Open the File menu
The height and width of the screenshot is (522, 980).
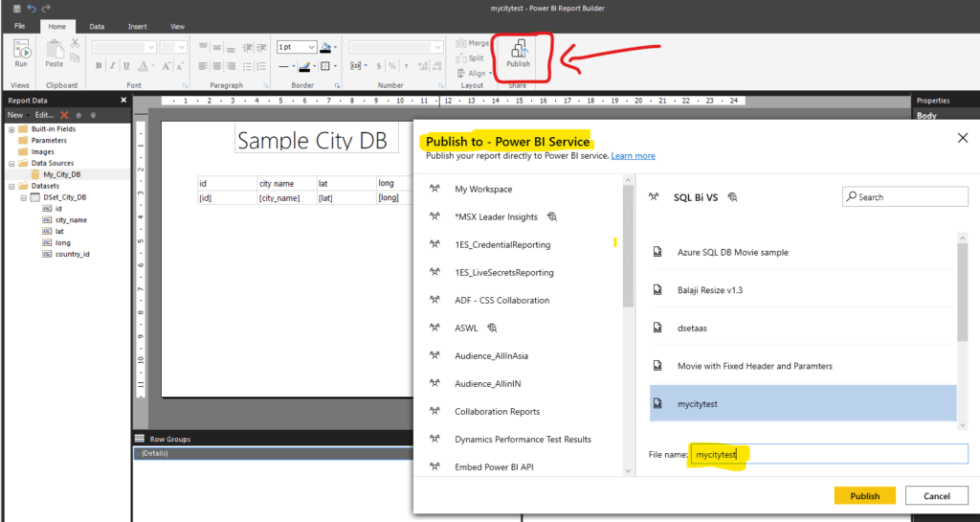pos(19,26)
